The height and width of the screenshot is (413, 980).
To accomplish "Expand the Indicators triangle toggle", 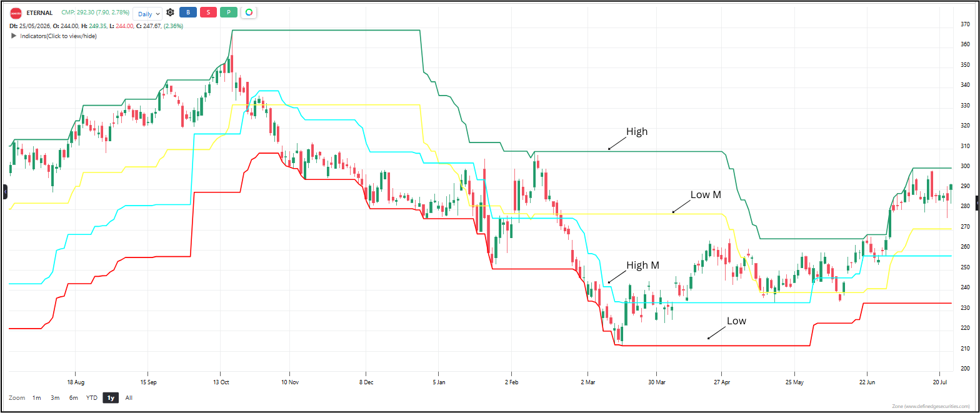I will [14, 36].
